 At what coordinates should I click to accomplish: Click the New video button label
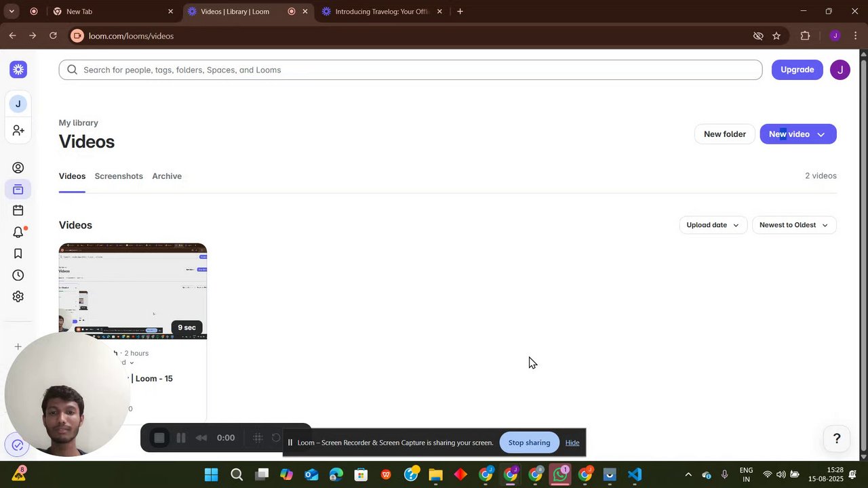coord(789,134)
